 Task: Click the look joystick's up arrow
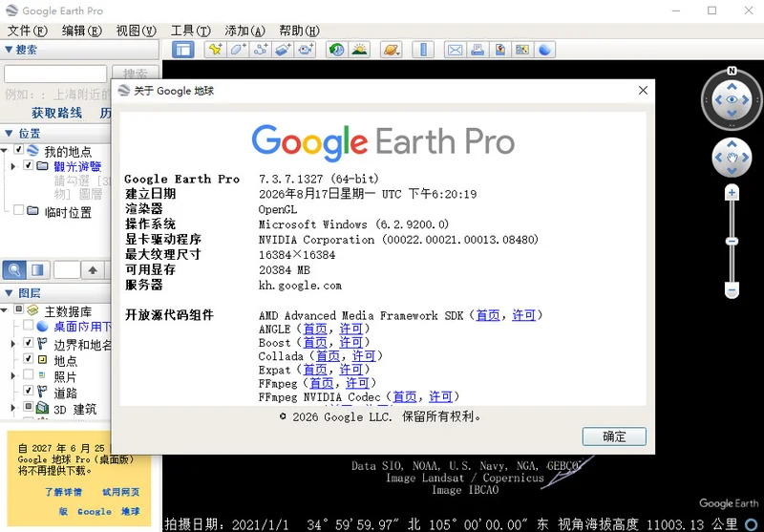point(732,87)
